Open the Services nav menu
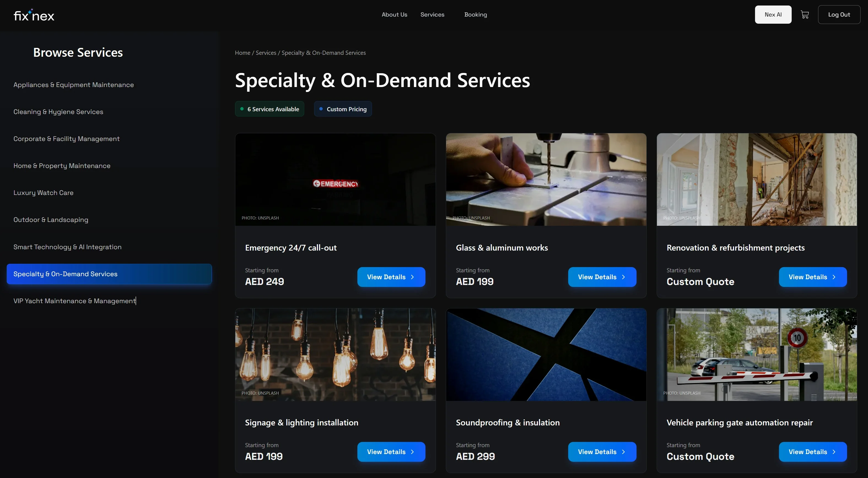This screenshot has height=478, width=868. tap(432, 15)
